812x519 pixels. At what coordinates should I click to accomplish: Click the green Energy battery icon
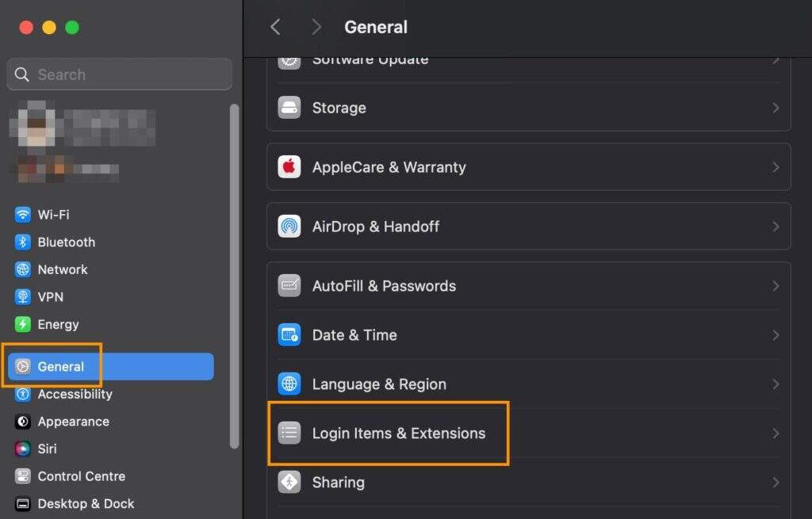[23, 325]
